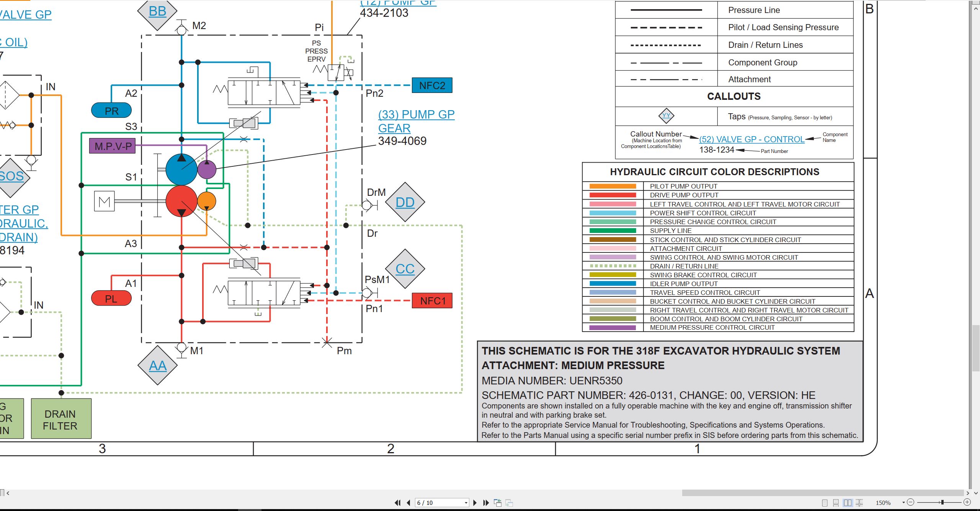980x511 pixels.
Task: Click the previous view icon
Action: tap(498, 503)
